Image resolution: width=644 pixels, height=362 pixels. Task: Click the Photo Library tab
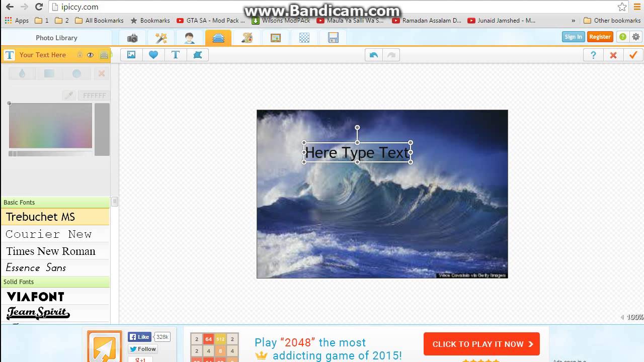coord(56,38)
